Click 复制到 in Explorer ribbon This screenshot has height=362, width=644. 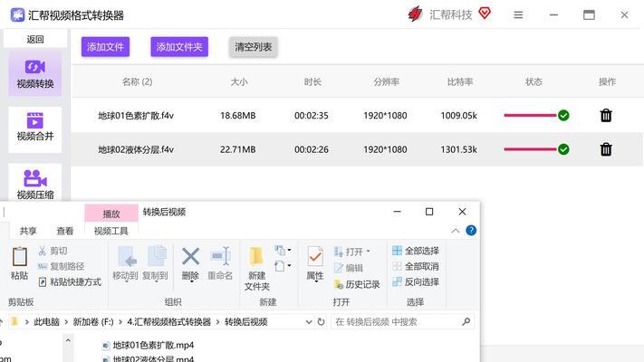pos(155,263)
